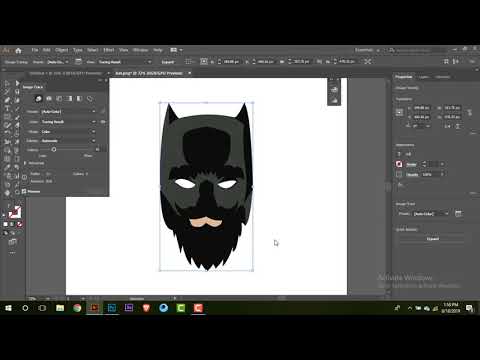Click the Expand button in the control bar
The image size is (480, 360).
(168, 62)
